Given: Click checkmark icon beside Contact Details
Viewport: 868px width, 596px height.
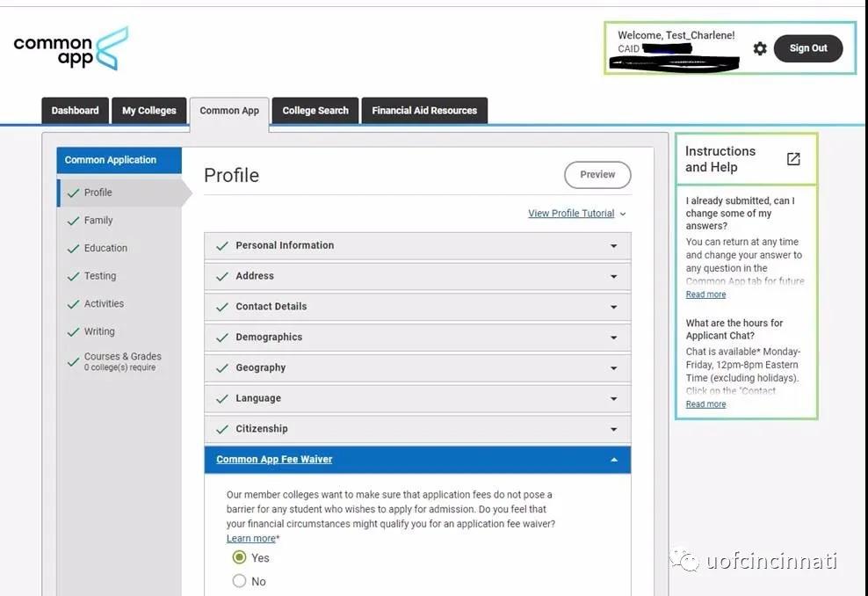Looking at the screenshot, I should tap(222, 306).
